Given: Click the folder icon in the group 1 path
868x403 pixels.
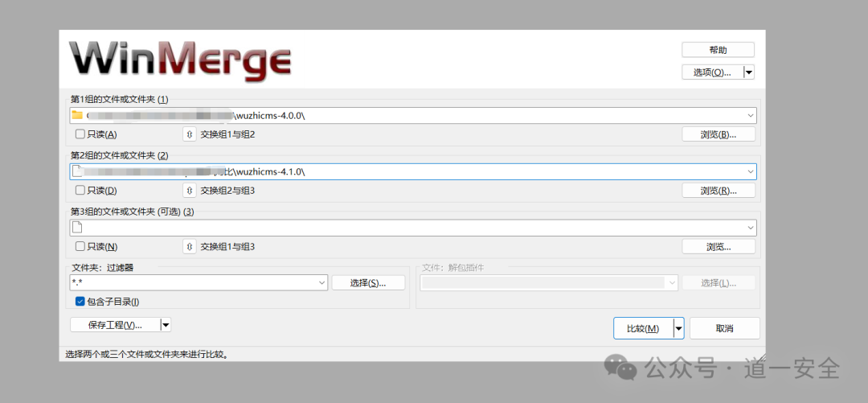Looking at the screenshot, I should [77, 115].
